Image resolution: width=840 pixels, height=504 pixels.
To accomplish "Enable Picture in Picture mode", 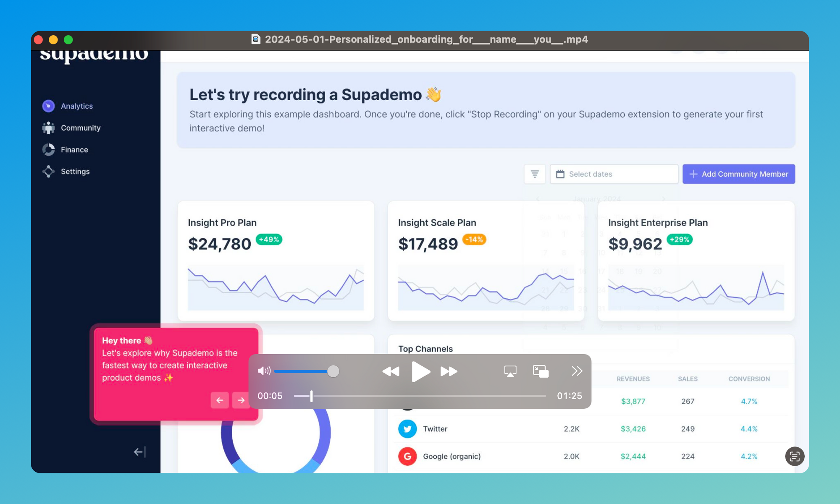I will (x=541, y=371).
